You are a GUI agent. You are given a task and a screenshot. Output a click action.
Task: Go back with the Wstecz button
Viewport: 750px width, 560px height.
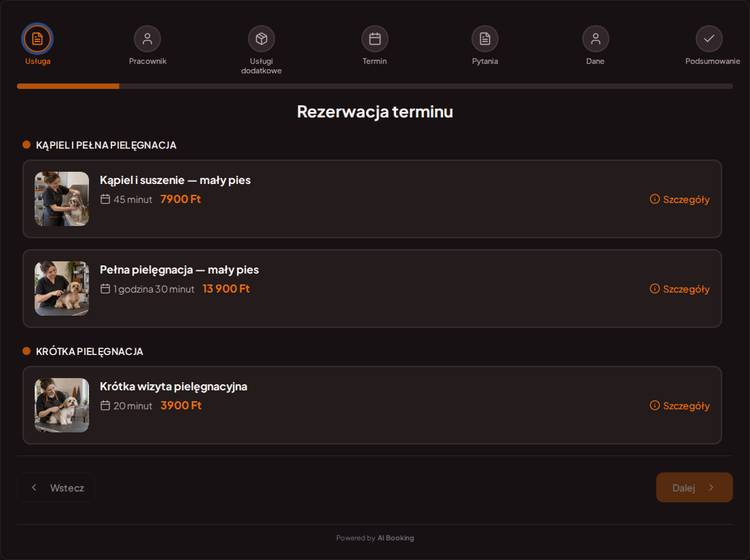[56, 487]
